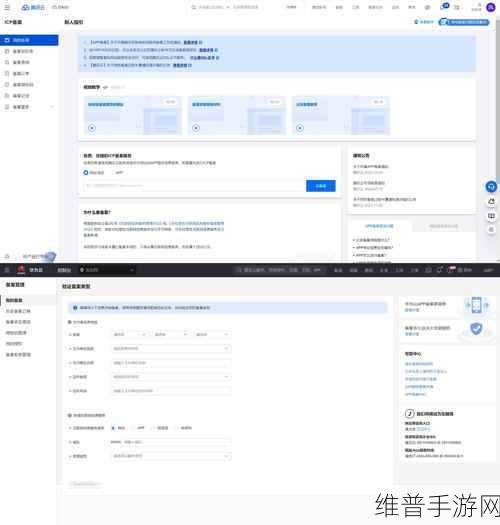Click the domain input with www prefix
Image resolution: width=500 pixels, height=525 pixels.
tap(171, 442)
